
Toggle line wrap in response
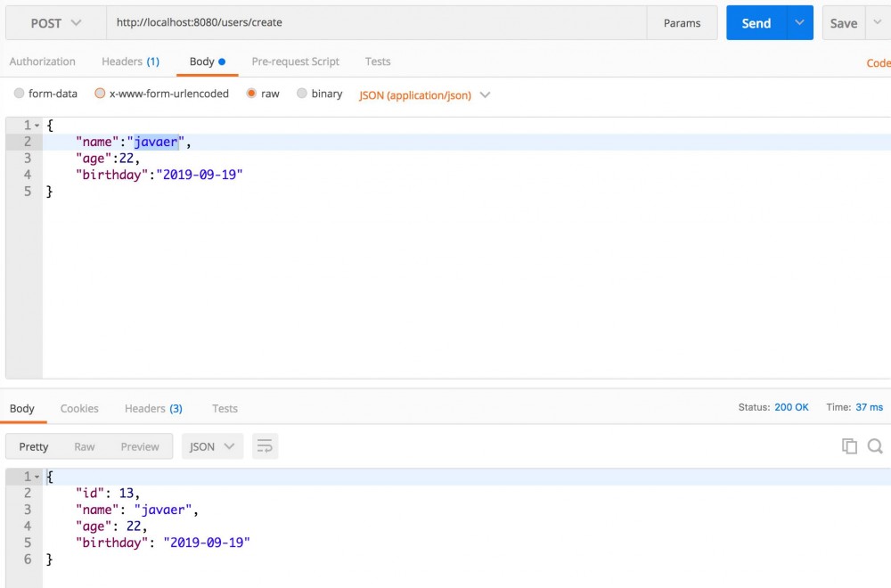(265, 446)
